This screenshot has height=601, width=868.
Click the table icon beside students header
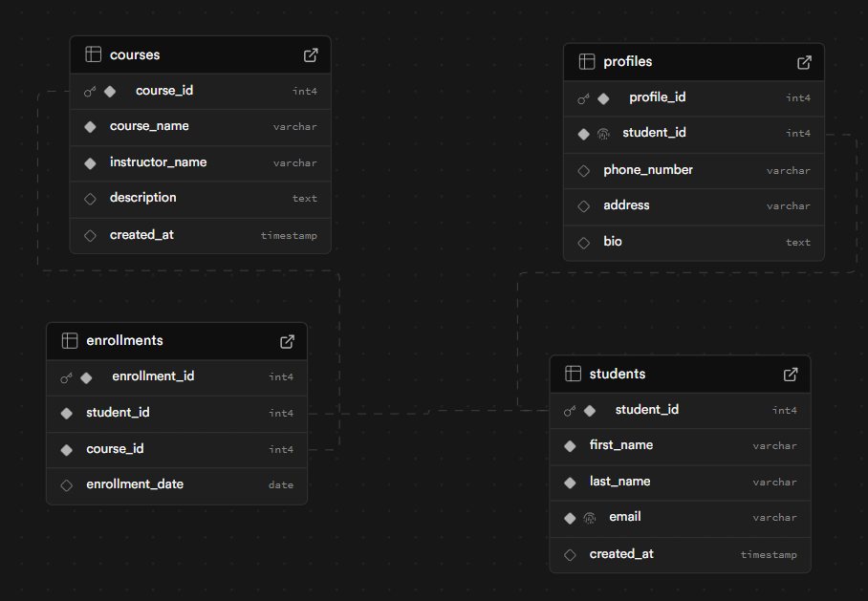click(x=572, y=374)
